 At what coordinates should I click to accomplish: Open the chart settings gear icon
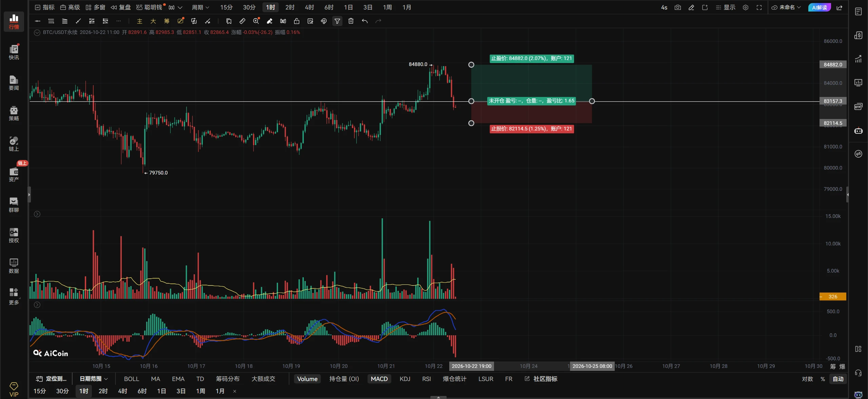pos(746,7)
